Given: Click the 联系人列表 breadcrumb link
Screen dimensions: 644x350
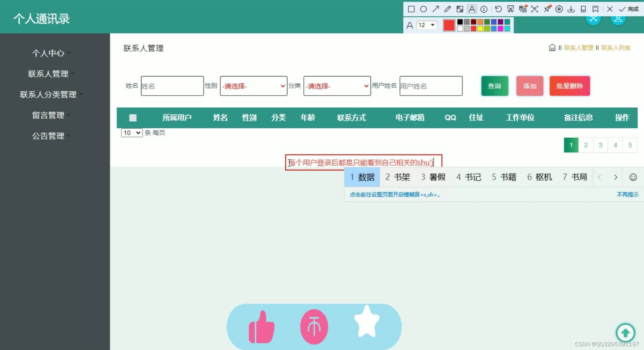Looking at the screenshot, I should point(616,48).
